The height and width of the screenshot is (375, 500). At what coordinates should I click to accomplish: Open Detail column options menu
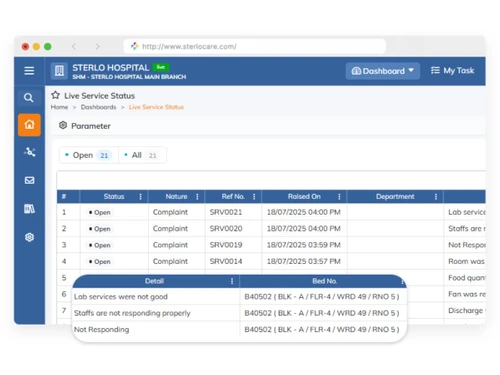(232, 281)
